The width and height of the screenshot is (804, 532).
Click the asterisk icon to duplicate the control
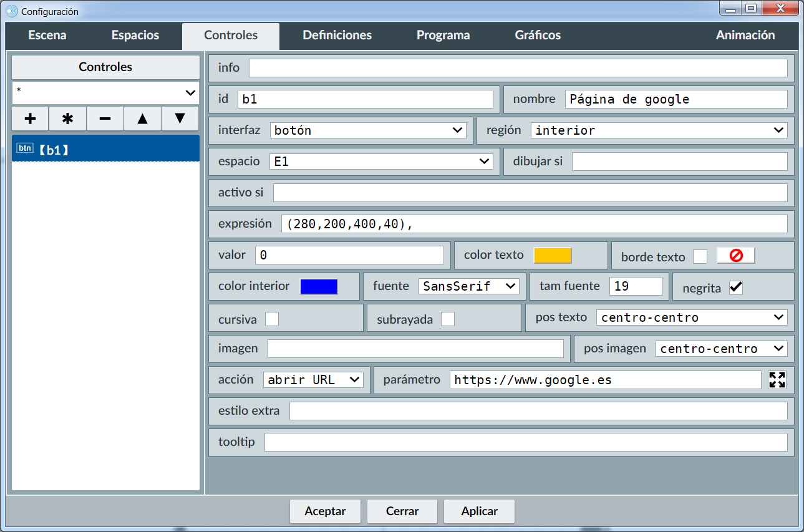[x=67, y=118]
